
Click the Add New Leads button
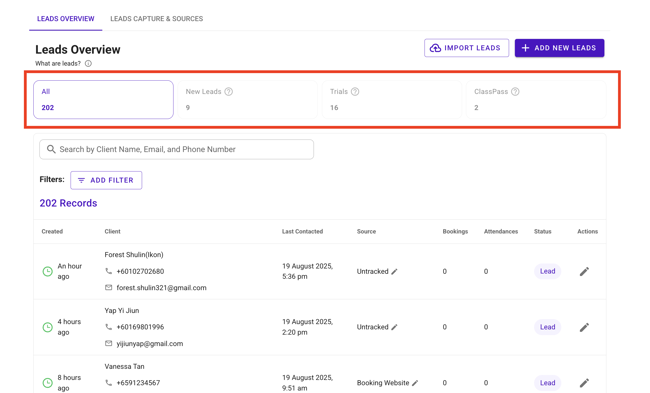(x=559, y=48)
